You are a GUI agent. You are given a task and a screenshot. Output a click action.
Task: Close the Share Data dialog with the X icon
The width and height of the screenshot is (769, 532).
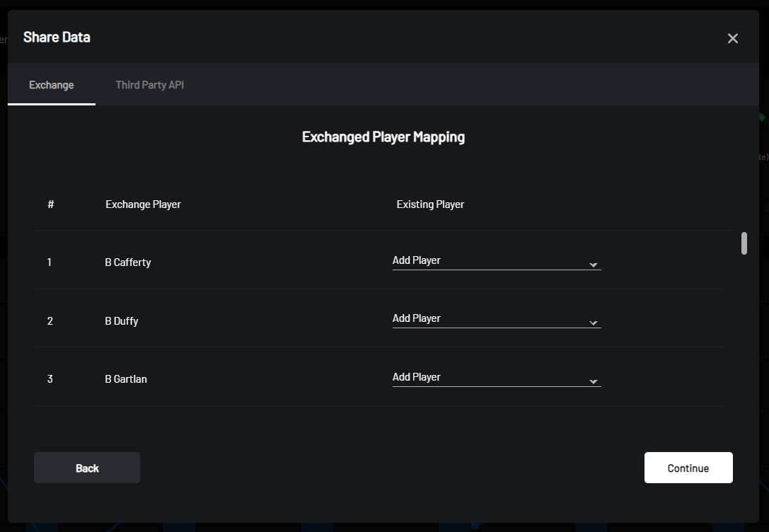[732, 38]
